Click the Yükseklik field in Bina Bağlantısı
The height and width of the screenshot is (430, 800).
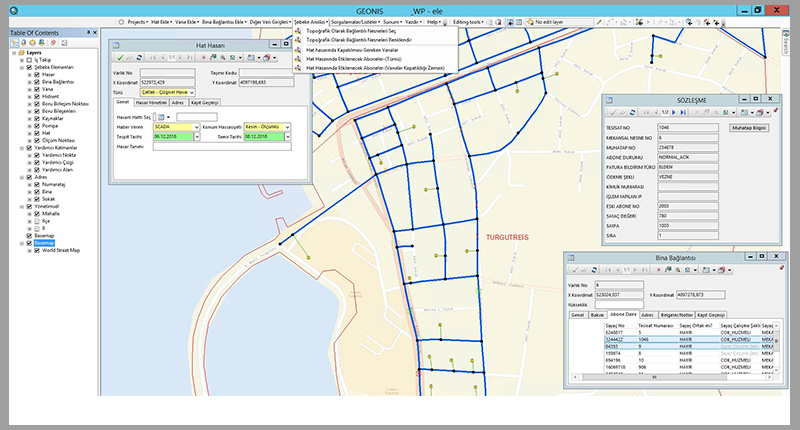pyautogui.click(x=619, y=305)
